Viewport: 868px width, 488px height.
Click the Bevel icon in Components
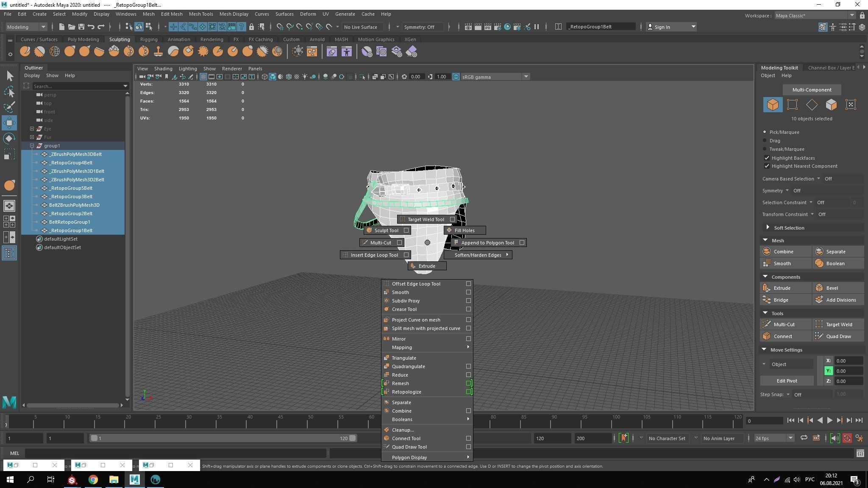coord(819,288)
